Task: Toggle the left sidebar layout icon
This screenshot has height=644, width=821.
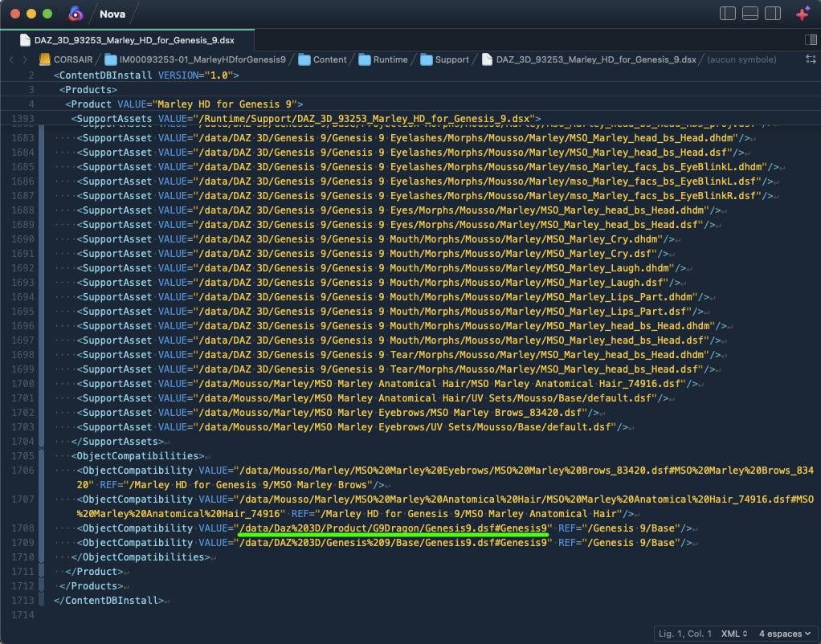Action: pyautogui.click(x=728, y=14)
